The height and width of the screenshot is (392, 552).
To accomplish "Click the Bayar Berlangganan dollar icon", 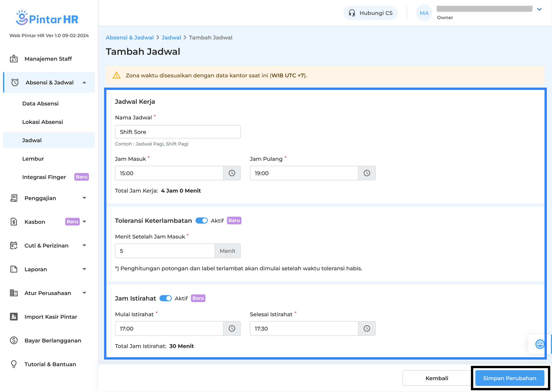I will point(14,341).
